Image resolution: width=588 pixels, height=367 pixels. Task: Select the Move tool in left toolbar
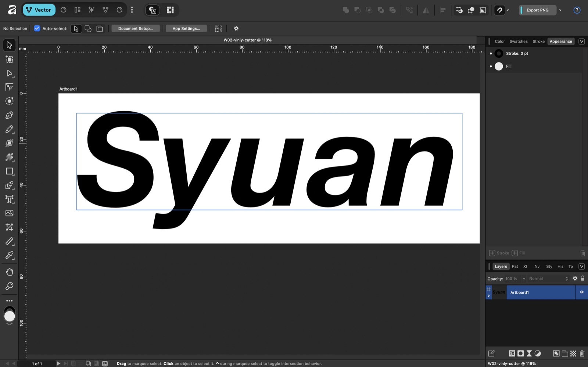coord(10,45)
